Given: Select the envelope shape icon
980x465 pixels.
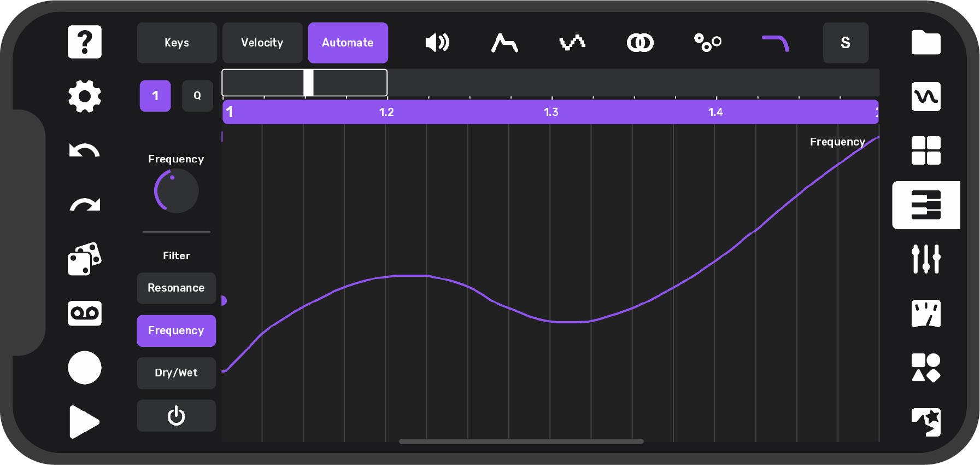Looking at the screenshot, I should (504, 43).
